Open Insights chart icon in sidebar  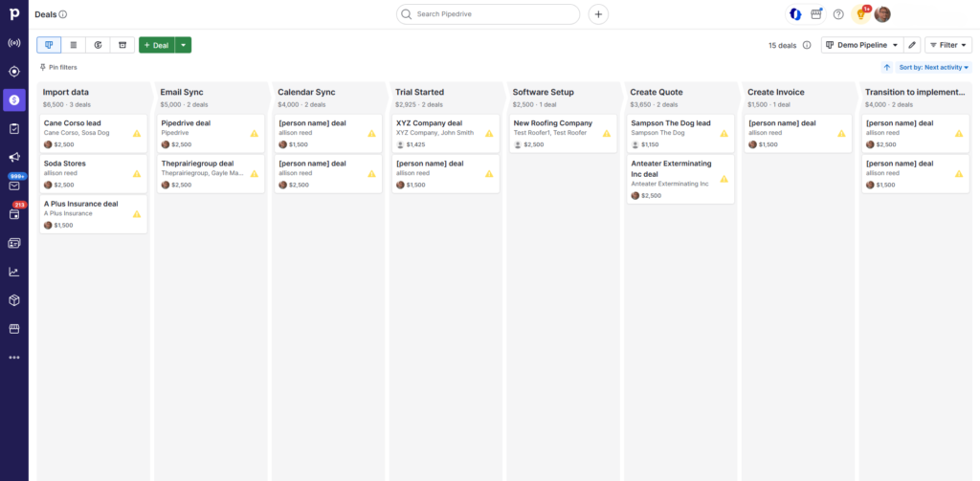(14, 272)
